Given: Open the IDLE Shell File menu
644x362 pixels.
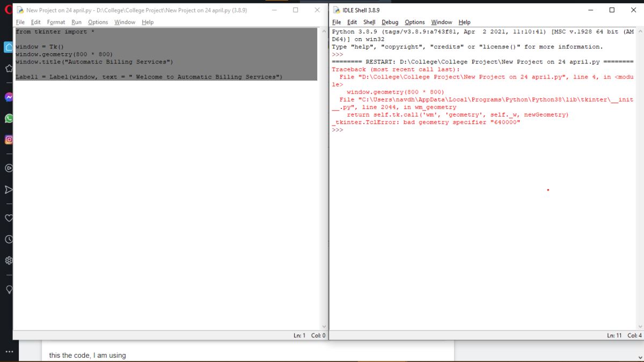Looking at the screenshot, I should [x=336, y=22].
